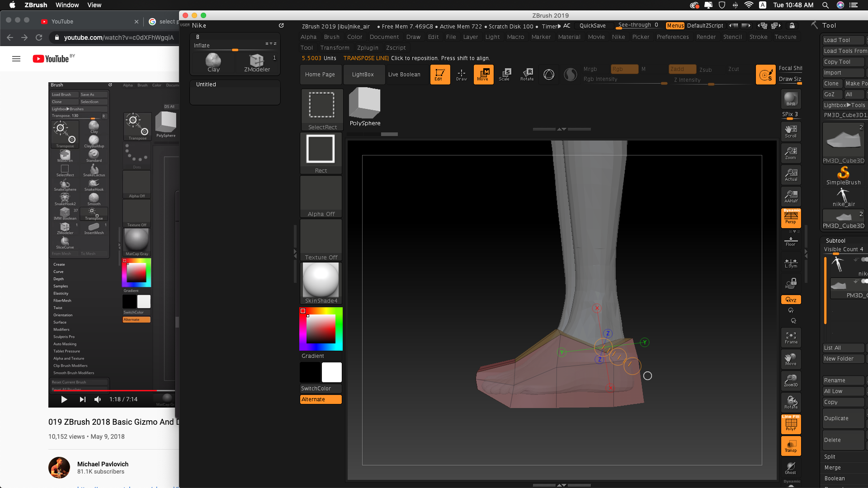
Task: Switch to Draw mode
Action: click(x=461, y=75)
